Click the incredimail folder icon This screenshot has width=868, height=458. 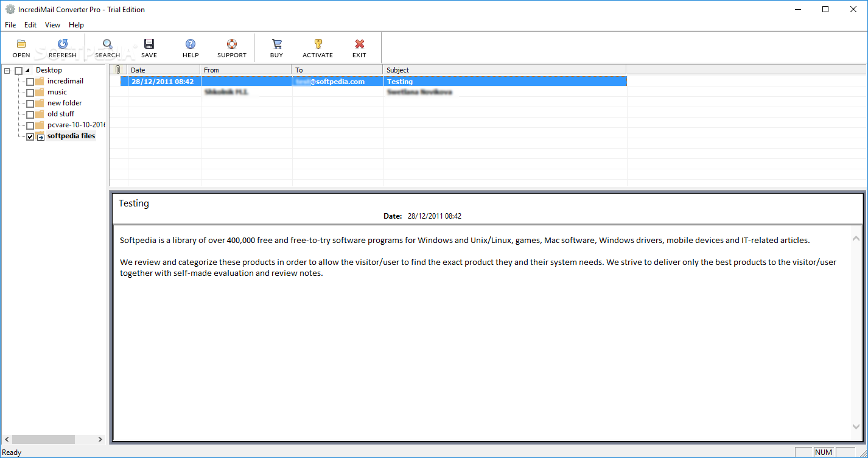coord(40,81)
